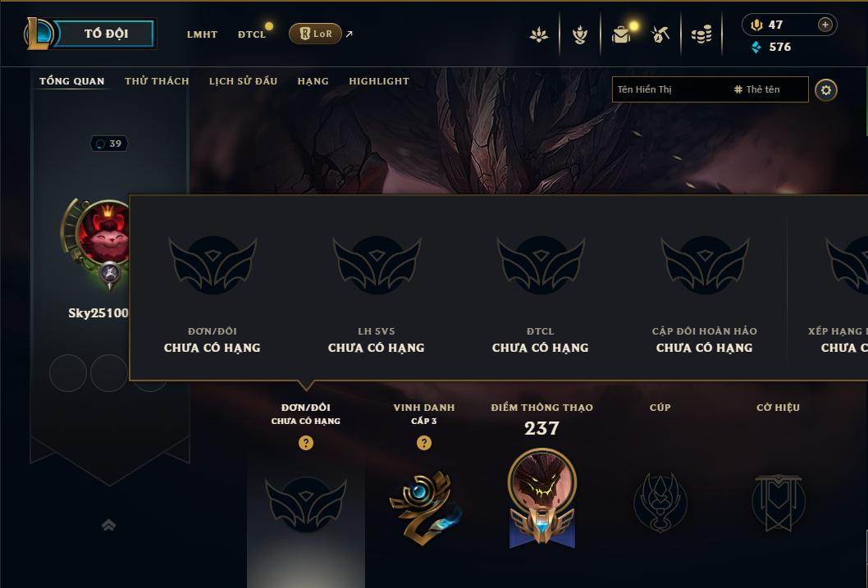Open the loot briefcase icon
Screen dimensions: 868x588
621,34
